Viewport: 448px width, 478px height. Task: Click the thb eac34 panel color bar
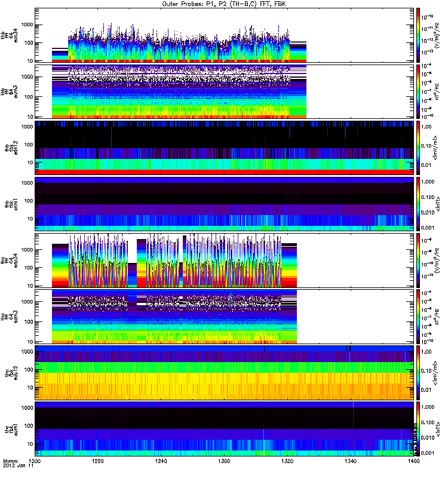point(418,35)
